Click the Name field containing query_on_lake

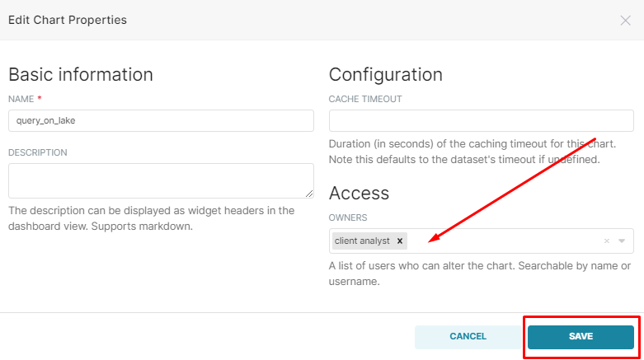[x=161, y=120]
